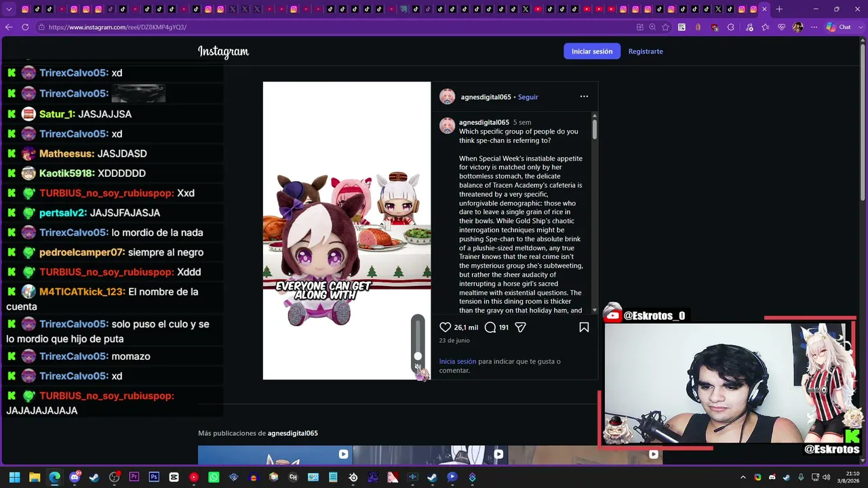Click agnesdigital065 in Más publicaciones heading
This screenshot has height=488, width=868.
click(x=292, y=433)
